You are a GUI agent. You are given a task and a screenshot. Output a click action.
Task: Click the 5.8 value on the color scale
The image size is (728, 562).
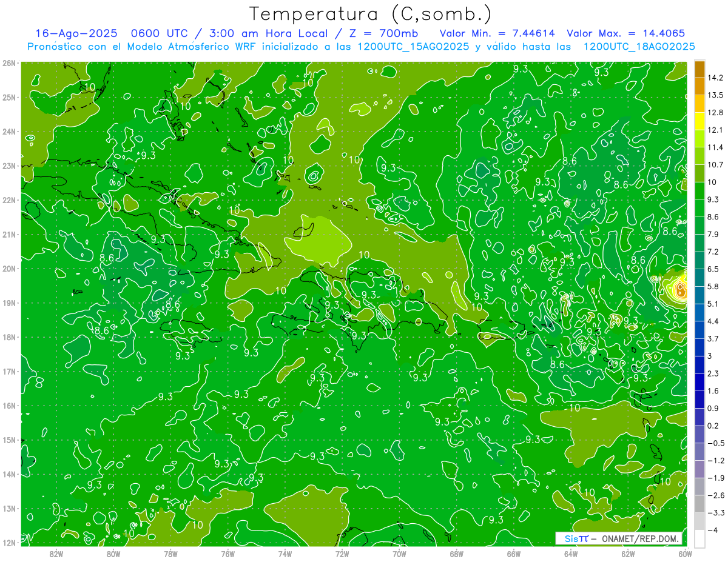(x=712, y=286)
